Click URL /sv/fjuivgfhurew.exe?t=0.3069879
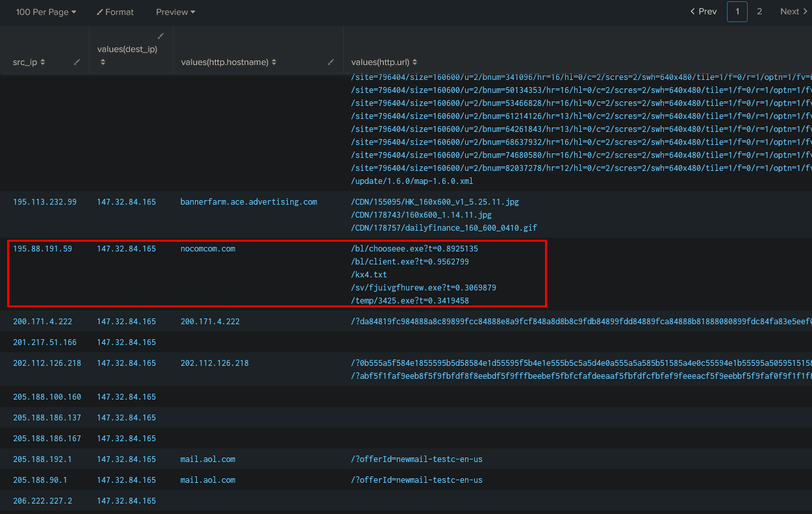This screenshot has width=812, height=514. pos(424,288)
